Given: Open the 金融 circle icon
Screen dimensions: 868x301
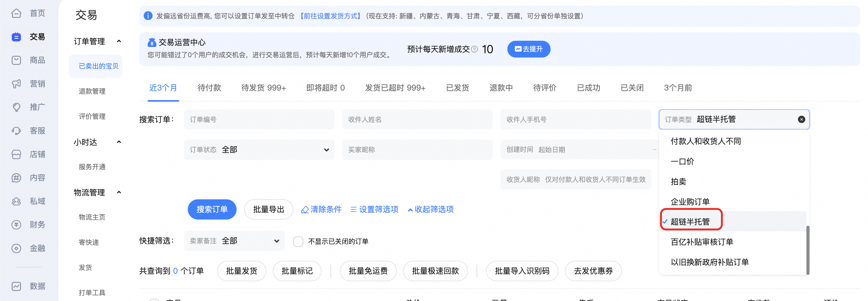Looking at the screenshot, I should tap(16, 248).
